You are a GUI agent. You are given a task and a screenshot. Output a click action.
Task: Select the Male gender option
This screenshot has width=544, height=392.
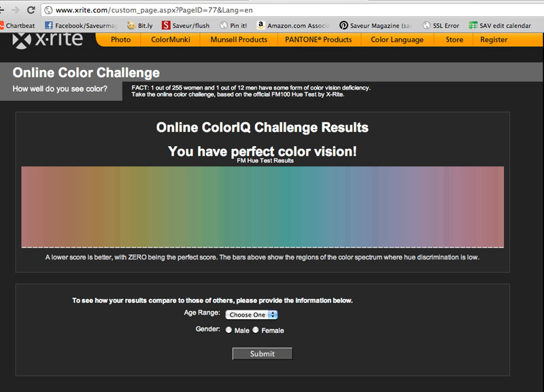point(228,330)
